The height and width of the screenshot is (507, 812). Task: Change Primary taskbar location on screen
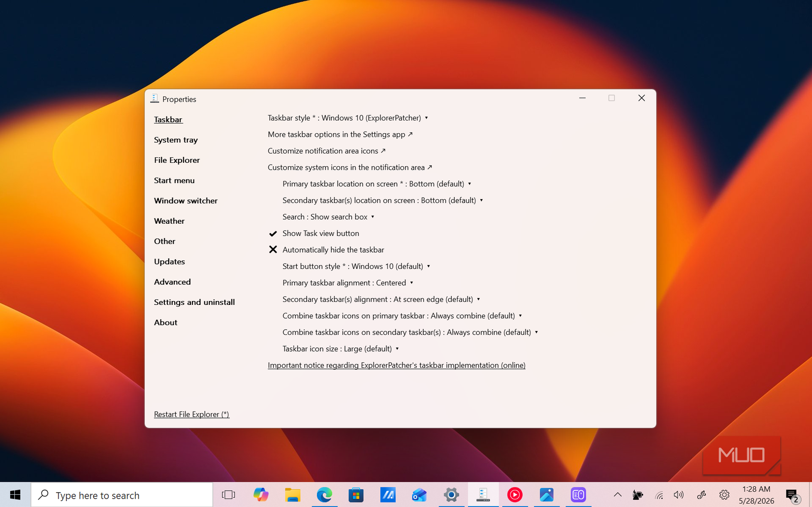point(377,184)
